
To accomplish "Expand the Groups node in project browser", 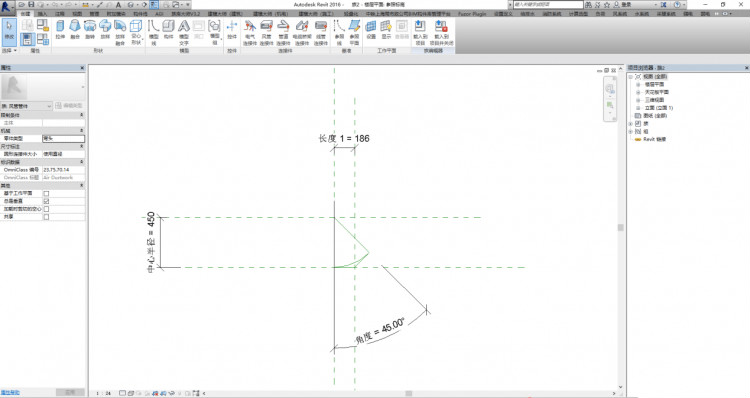I will [631, 131].
